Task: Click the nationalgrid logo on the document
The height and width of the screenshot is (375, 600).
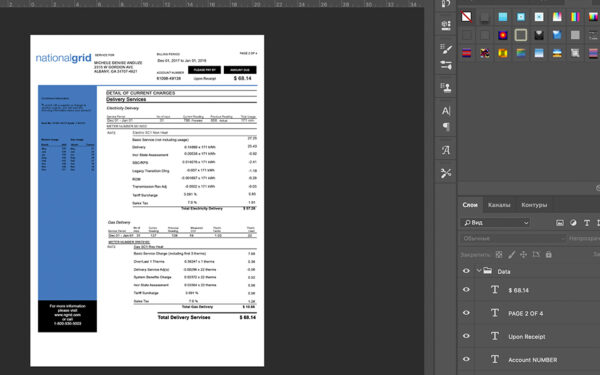Action: 63,58
